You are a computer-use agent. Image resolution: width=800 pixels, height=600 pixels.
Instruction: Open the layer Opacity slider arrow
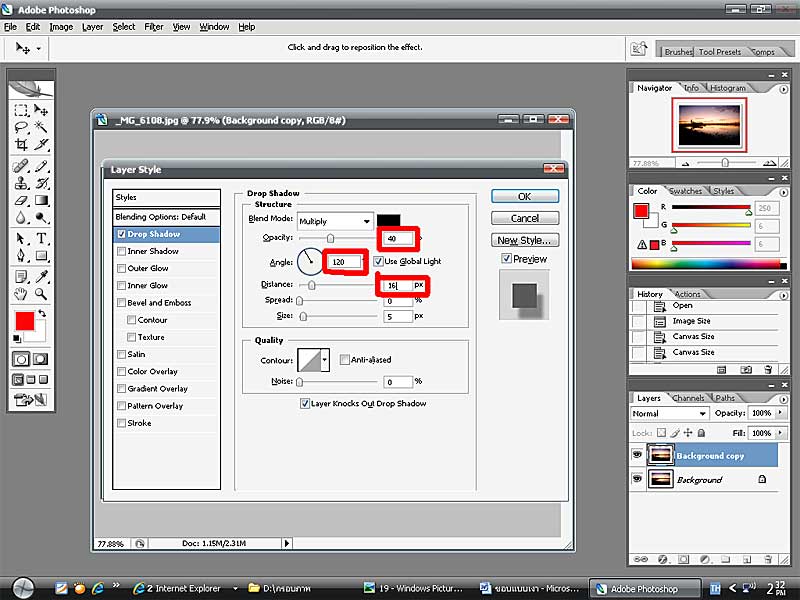point(780,413)
